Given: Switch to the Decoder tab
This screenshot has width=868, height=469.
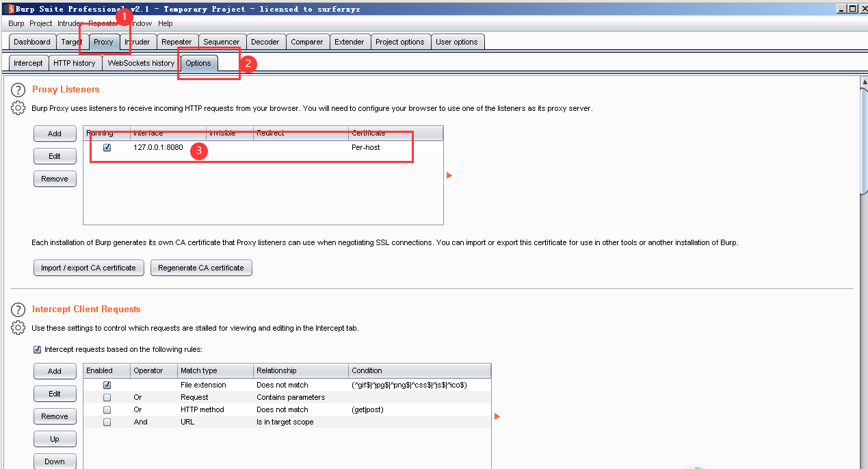Looking at the screenshot, I should [265, 42].
